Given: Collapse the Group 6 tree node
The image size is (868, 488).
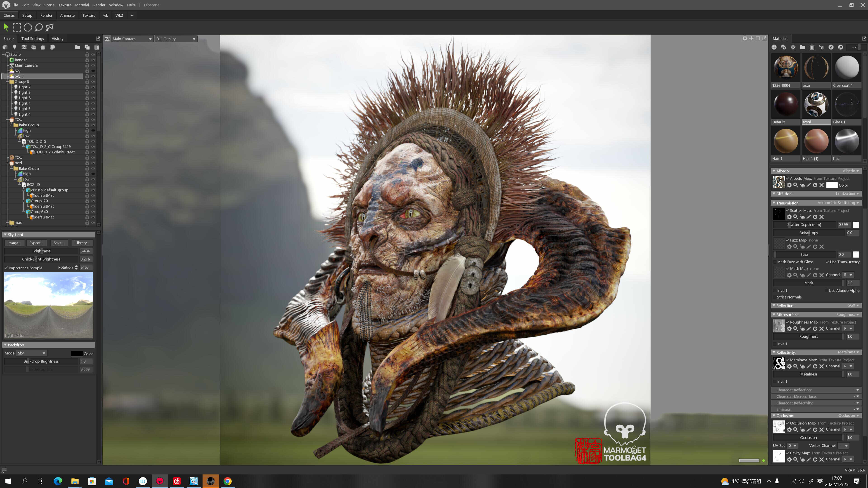Looking at the screenshot, I should point(7,82).
